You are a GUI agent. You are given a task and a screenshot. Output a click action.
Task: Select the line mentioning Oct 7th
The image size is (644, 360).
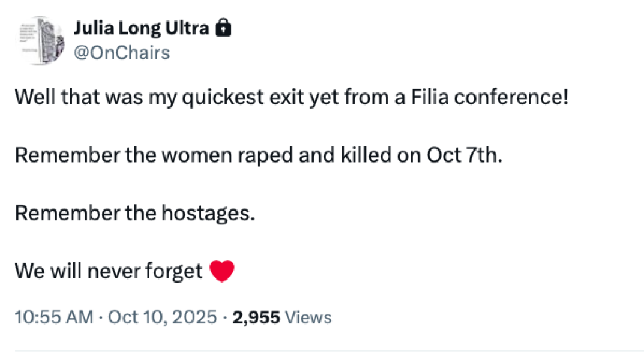coord(261,154)
